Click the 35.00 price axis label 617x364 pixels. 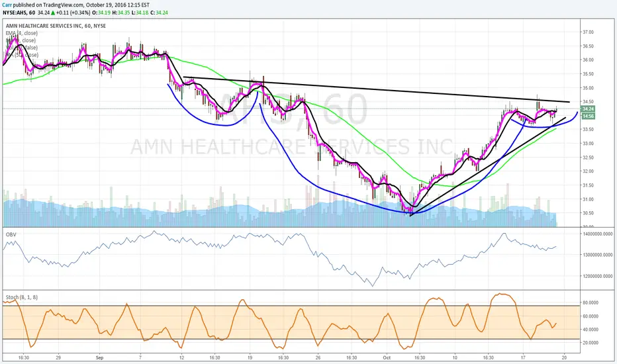[588, 88]
